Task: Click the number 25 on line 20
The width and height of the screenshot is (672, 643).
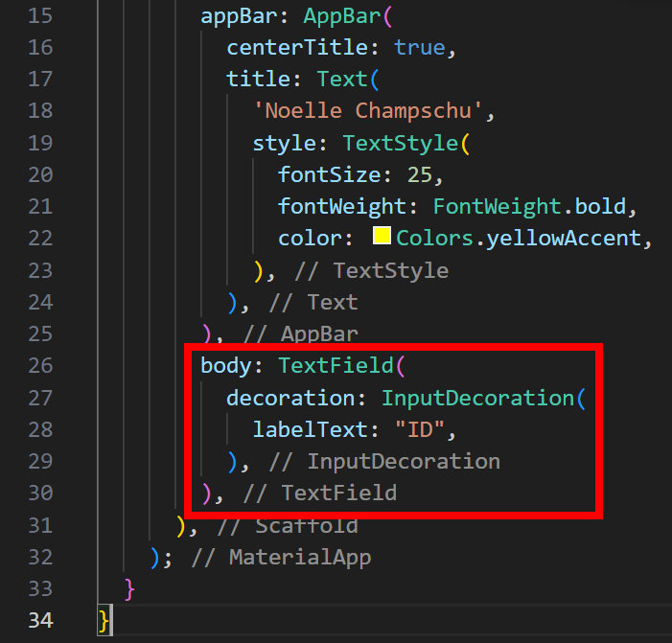Action: point(420,175)
